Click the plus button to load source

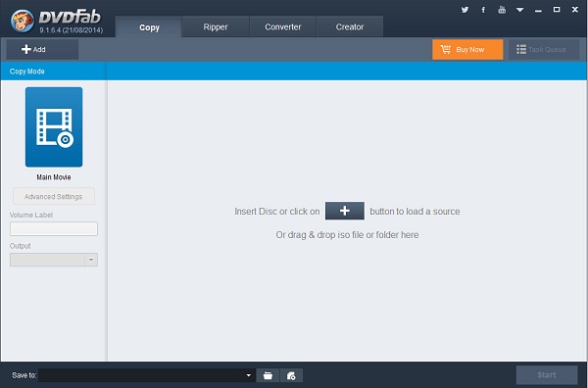[x=345, y=211]
